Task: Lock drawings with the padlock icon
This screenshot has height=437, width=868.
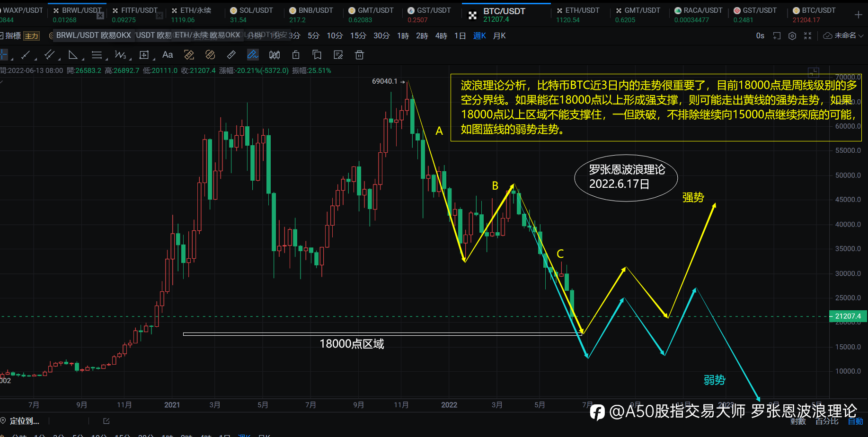Action: tap(296, 55)
